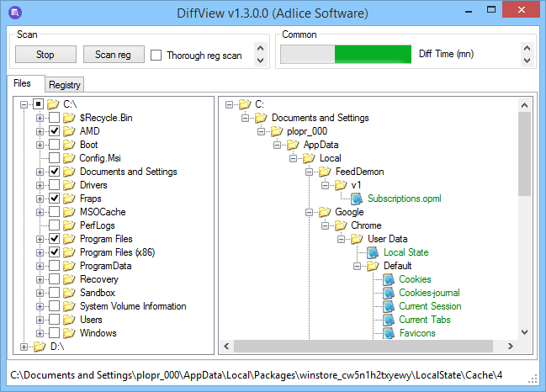
Task: Click the Default folder icon
Action: 373,266
